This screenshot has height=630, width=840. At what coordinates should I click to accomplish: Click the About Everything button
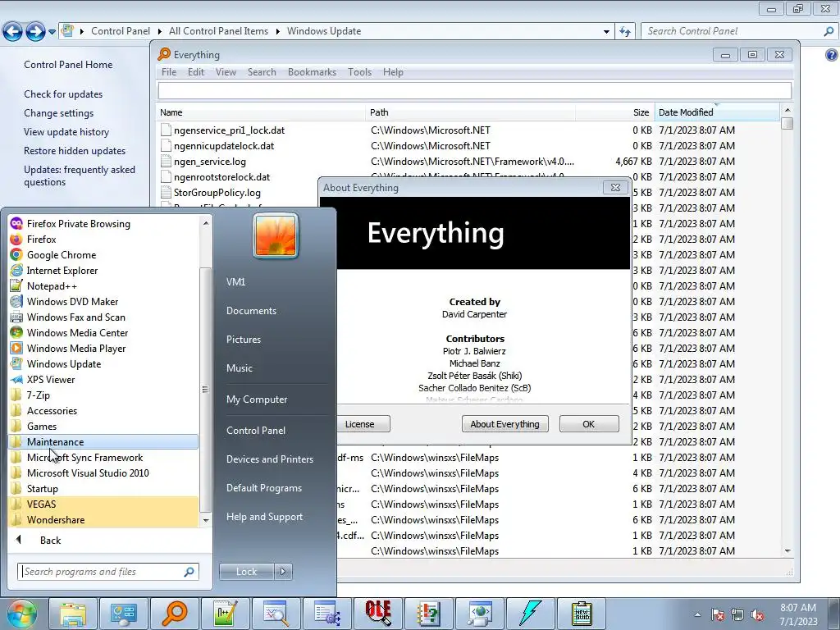[504, 424]
